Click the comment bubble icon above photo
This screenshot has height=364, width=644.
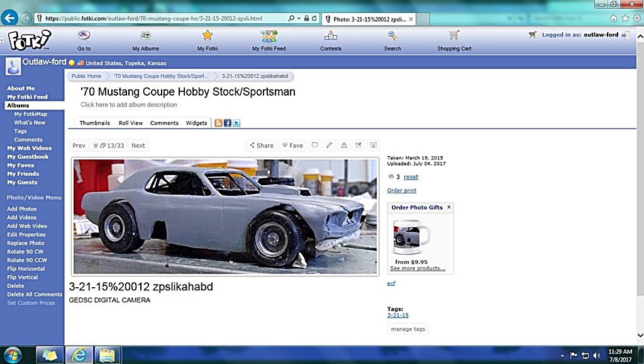tap(314, 145)
